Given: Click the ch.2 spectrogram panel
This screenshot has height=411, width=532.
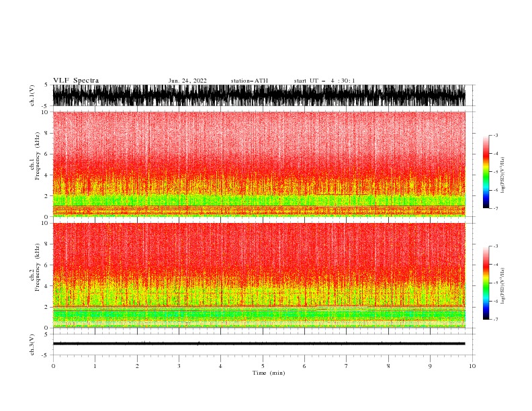Looking at the screenshot, I should coord(259,275).
